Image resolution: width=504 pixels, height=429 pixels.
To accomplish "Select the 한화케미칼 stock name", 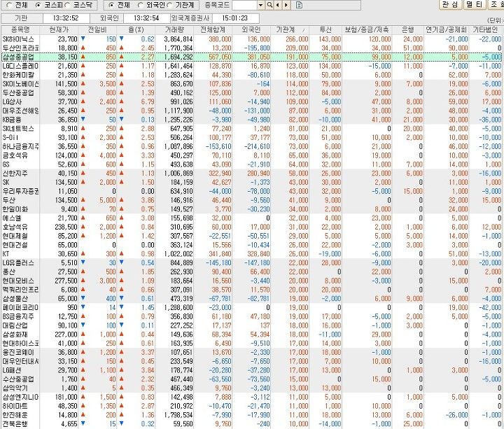I will [18, 75].
